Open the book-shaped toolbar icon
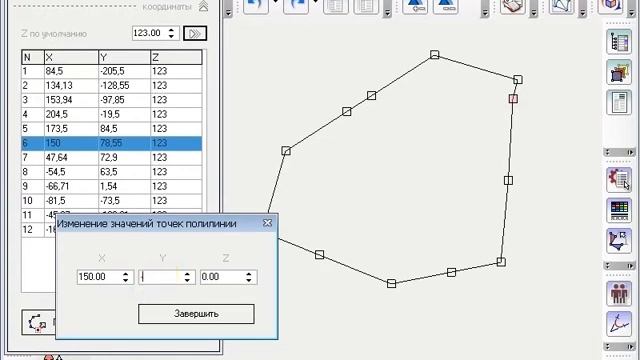This screenshot has width=640, height=360. tap(513, 6)
